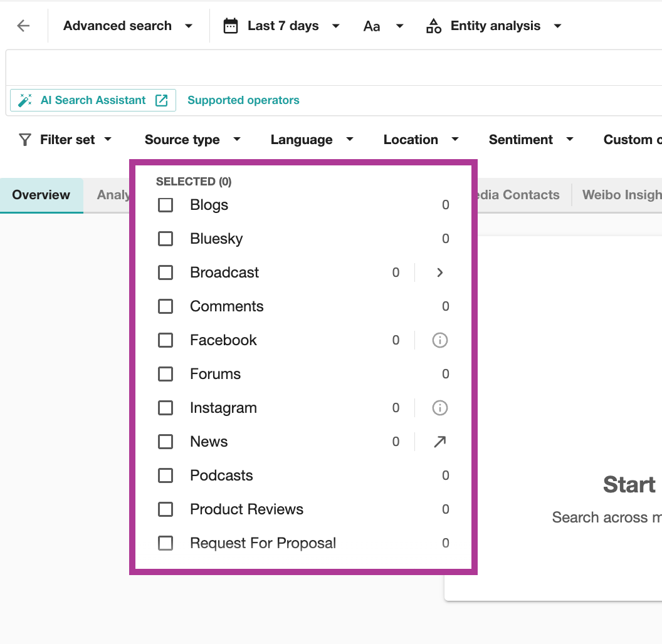Open the Advanced search dropdown
The height and width of the screenshot is (644, 662).
pos(127,26)
